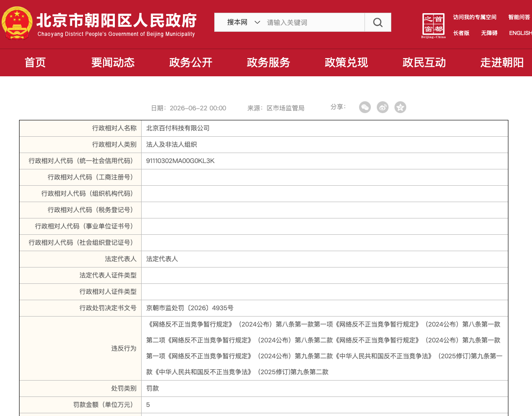Select credit code 91110302MA00G0KL3K

[x=180, y=161]
